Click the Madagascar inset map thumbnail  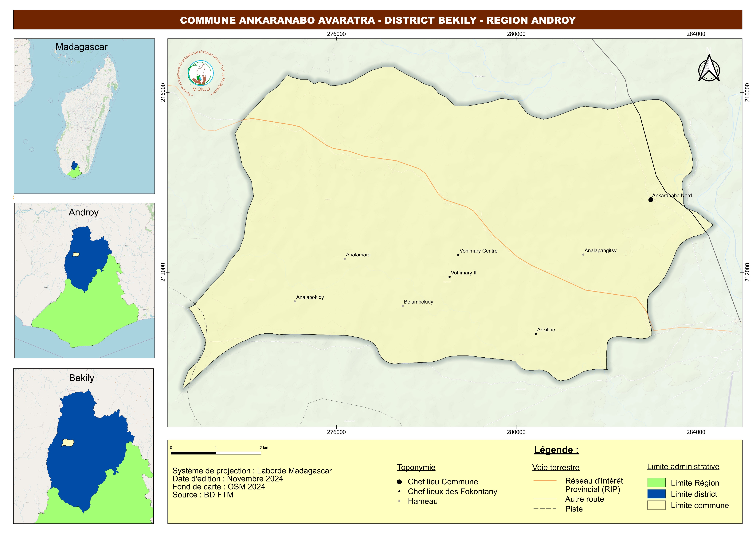(x=84, y=116)
